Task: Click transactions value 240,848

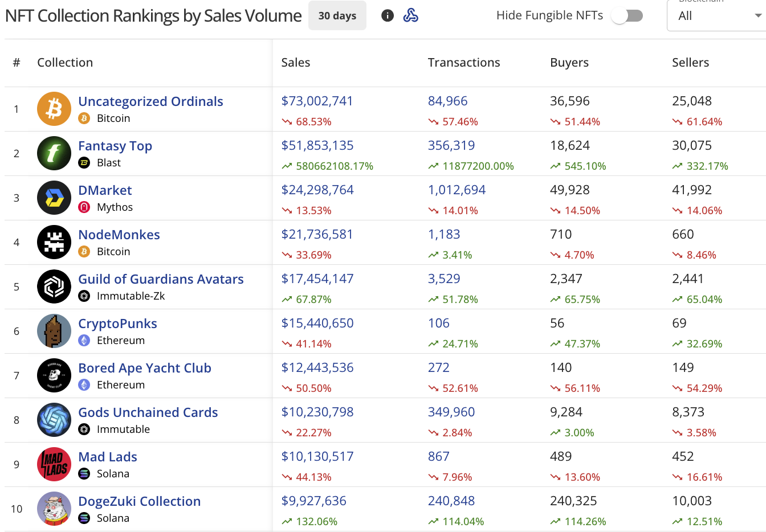Action: pyautogui.click(x=451, y=501)
